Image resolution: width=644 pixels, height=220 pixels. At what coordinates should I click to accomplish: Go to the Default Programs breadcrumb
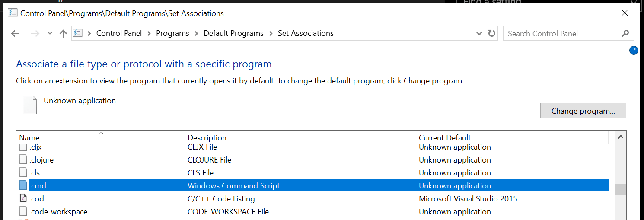click(233, 33)
